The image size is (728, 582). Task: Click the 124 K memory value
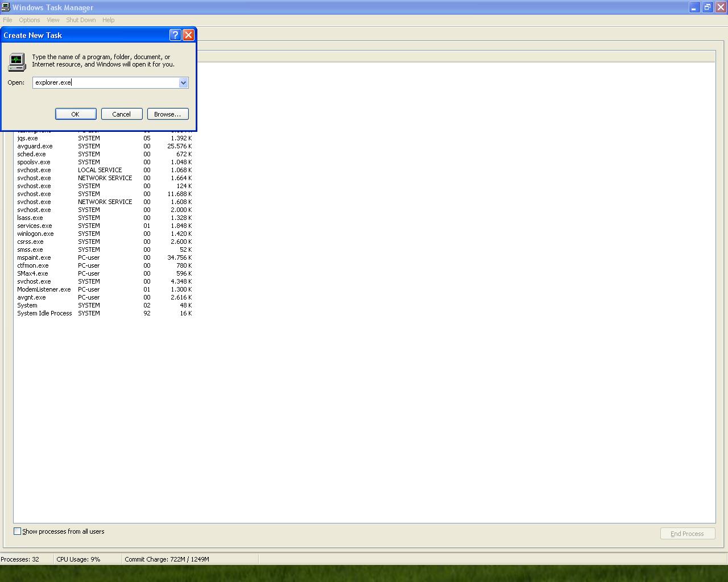[x=184, y=186]
